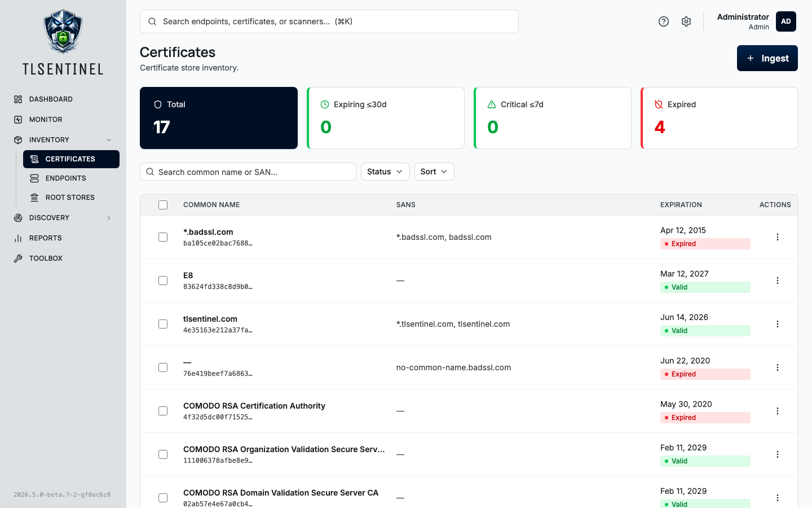
Task: Click the Expired badge for Apr 12, 2015
Action: [705, 244]
